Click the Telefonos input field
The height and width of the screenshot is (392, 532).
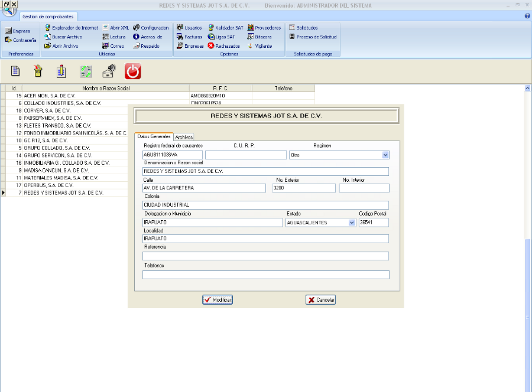click(265, 275)
